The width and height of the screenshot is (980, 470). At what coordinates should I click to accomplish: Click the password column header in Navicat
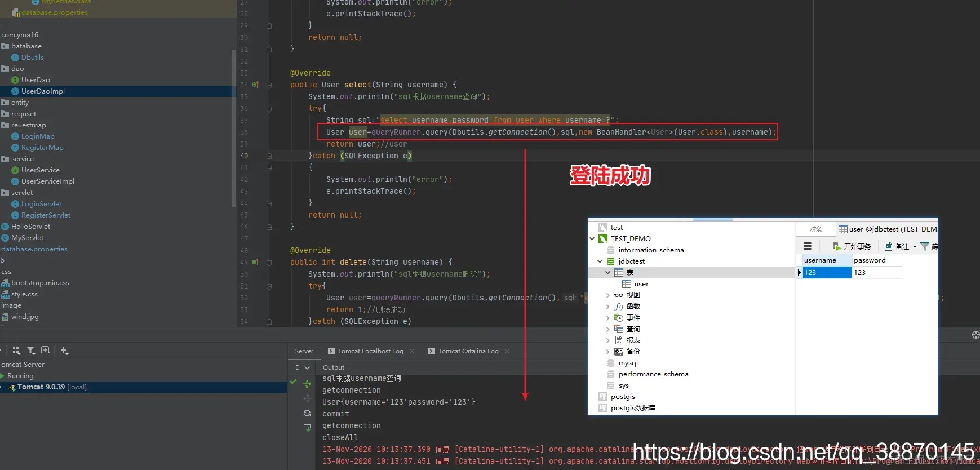coord(876,260)
